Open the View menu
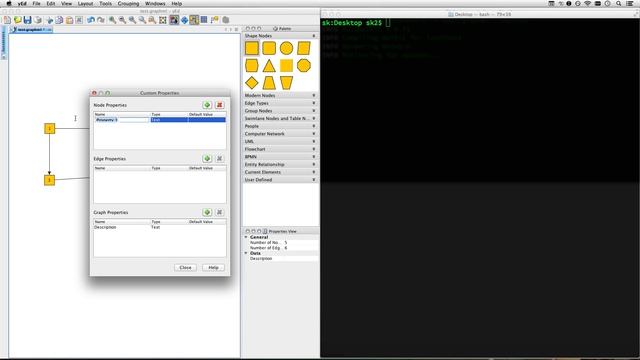The height and width of the screenshot is (360, 640). tap(67, 3)
